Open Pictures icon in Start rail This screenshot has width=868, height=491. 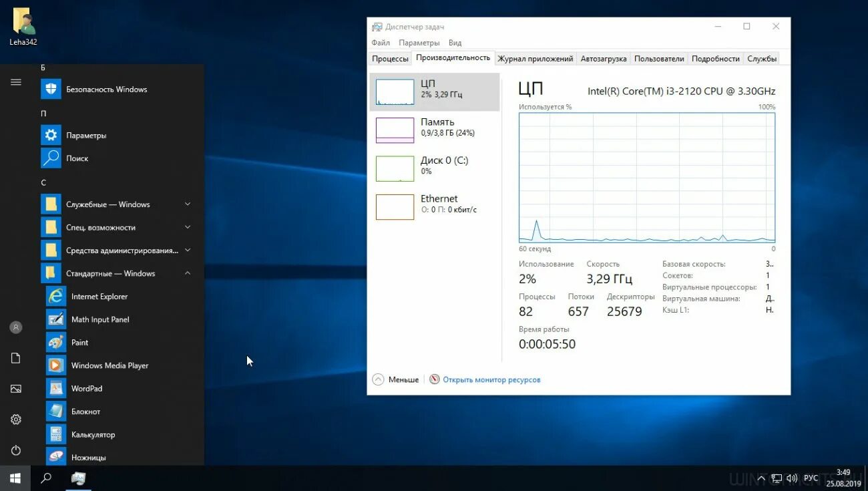(16, 389)
